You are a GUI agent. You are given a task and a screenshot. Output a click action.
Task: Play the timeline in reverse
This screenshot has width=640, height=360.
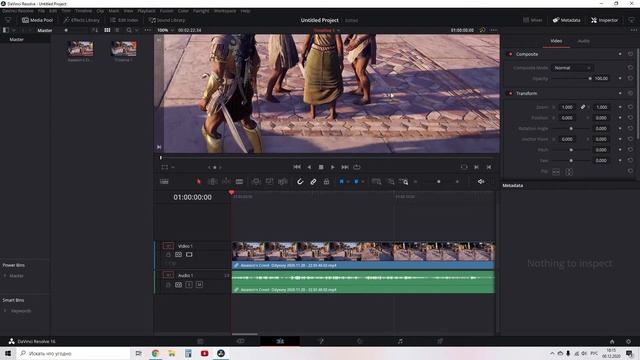(309, 167)
